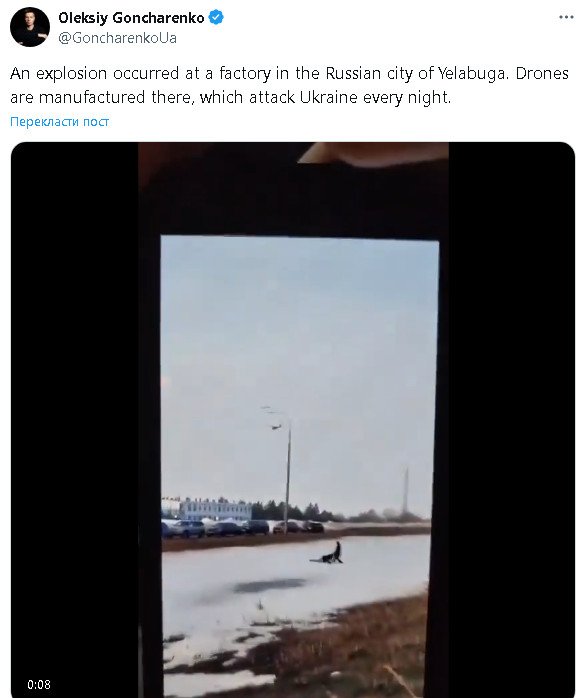The width and height of the screenshot is (579, 698).
Task: Click the finger at the video's top
Action: point(373,153)
